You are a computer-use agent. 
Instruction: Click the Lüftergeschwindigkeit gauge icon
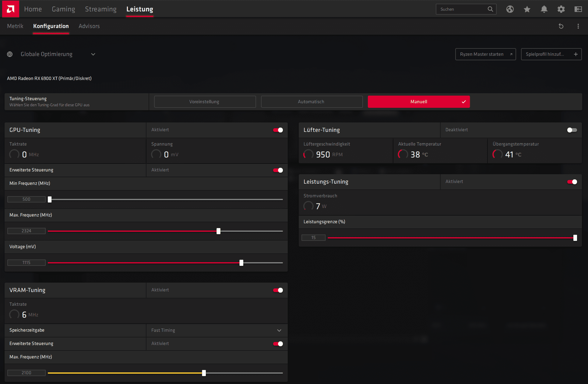308,154
